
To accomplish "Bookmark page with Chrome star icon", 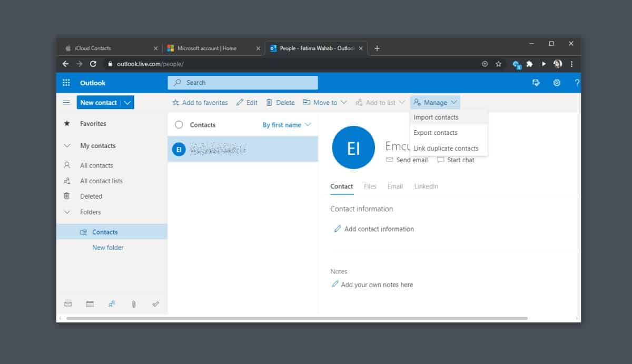I will point(498,64).
